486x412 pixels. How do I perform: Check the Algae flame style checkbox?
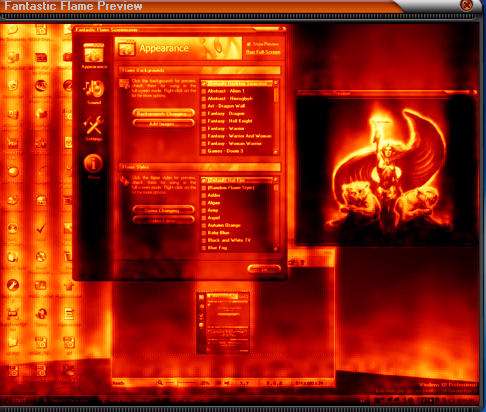pos(204,203)
